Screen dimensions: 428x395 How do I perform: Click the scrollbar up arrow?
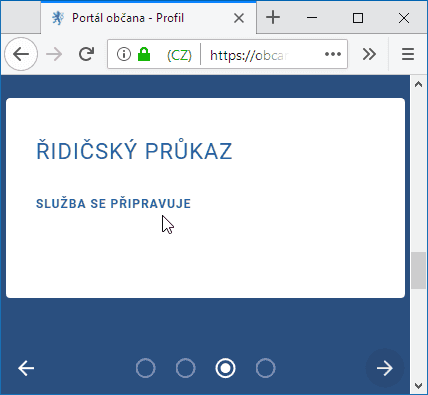(418, 84)
